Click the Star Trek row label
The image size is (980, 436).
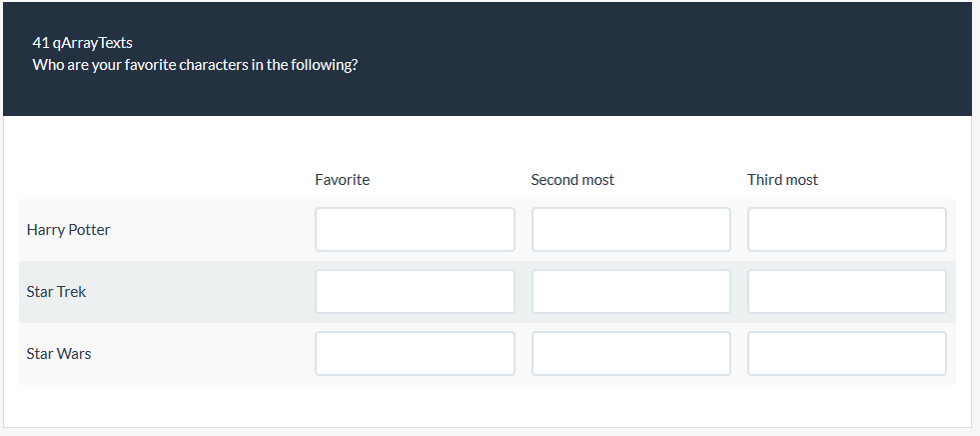pos(56,292)
